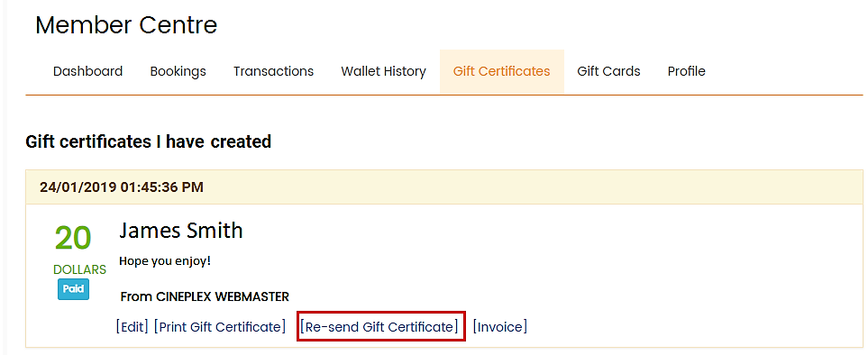Viewport: 868px width, 355px height.
Task: Click the green 20 amount figure
Action: coord(72,239)
